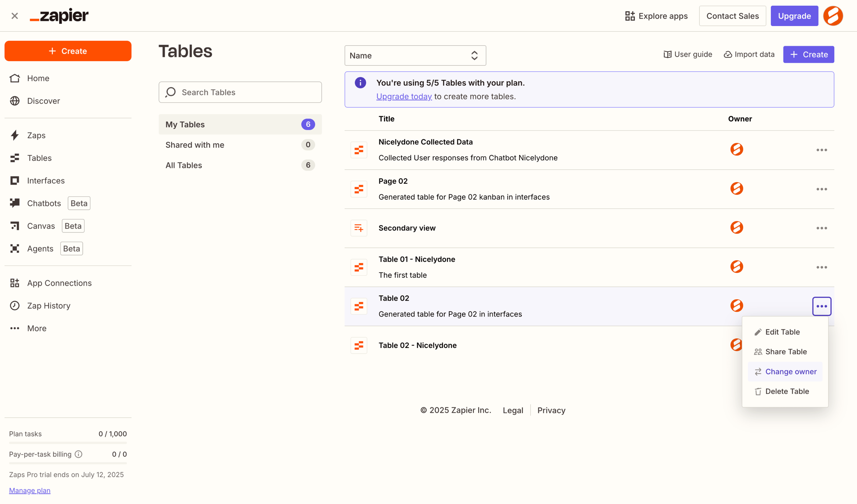The image size is (857, 504).
Task: Close the Table 02 three-dot menu button
Action: tap(822, 306)
